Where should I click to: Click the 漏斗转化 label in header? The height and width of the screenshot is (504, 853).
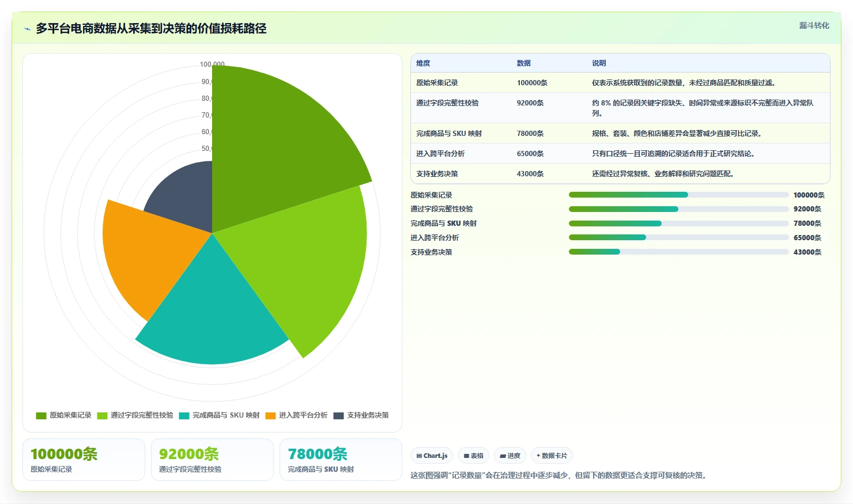point(814,25)
